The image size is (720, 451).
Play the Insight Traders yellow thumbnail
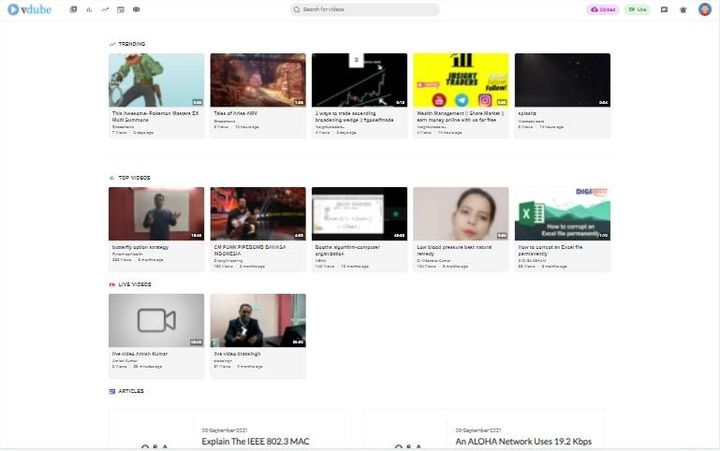click(461, 80)
